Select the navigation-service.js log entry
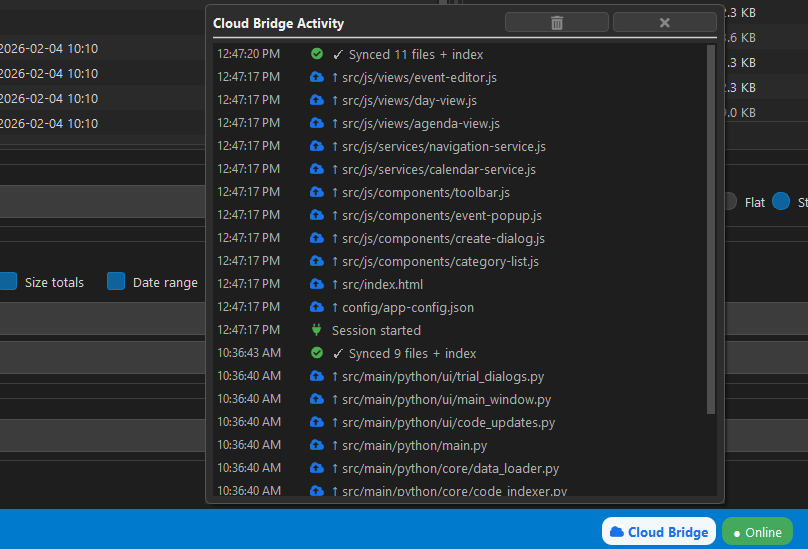The width and height of the screenshot is (808, 549). 460,146
